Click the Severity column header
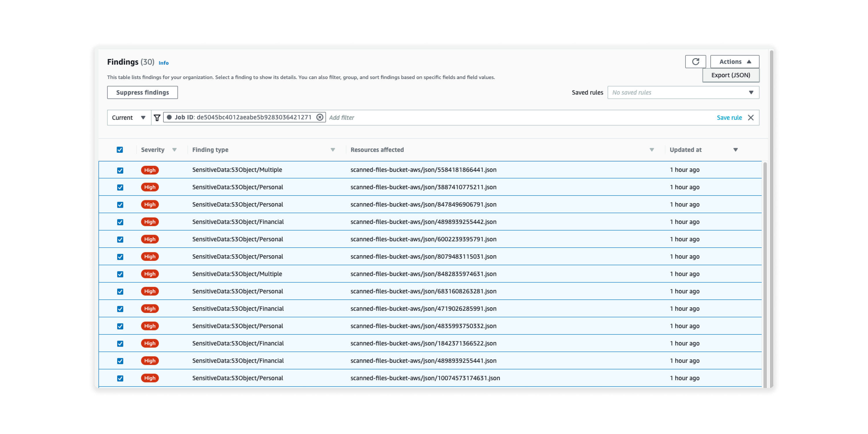This screenshot has height=434, width=868. coord(153,150)
